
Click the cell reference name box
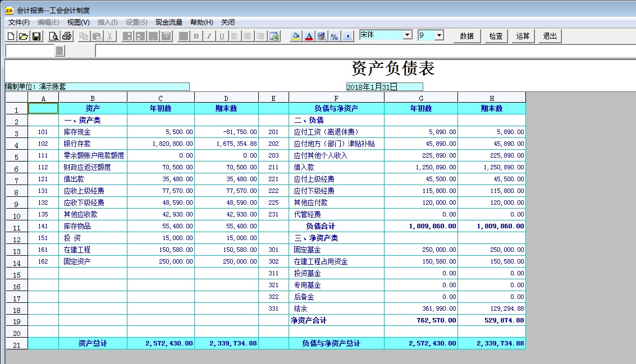click(30, 50)
